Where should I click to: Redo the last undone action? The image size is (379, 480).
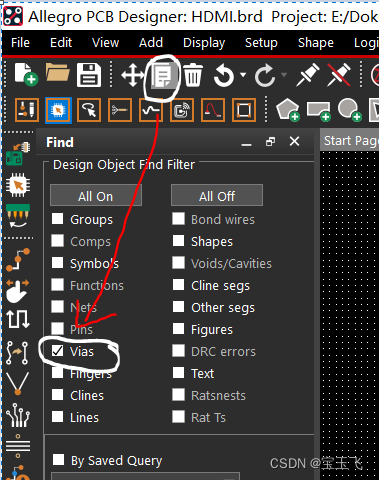265,76
